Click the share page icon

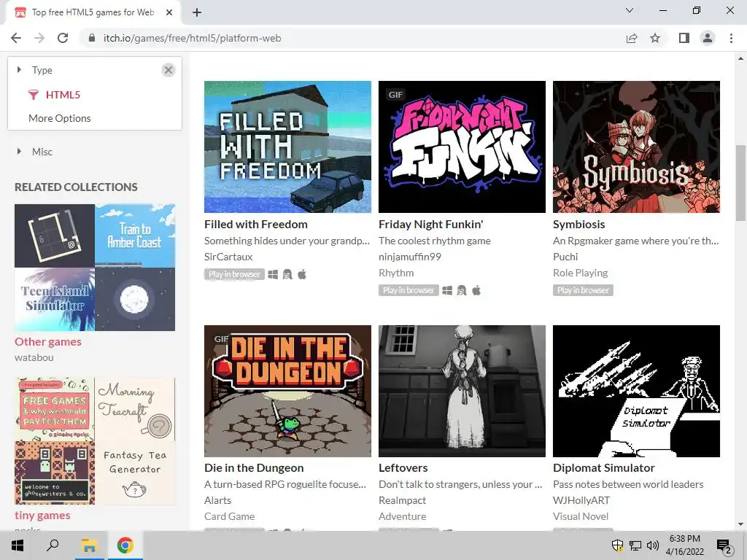click(x=632, y=38)
